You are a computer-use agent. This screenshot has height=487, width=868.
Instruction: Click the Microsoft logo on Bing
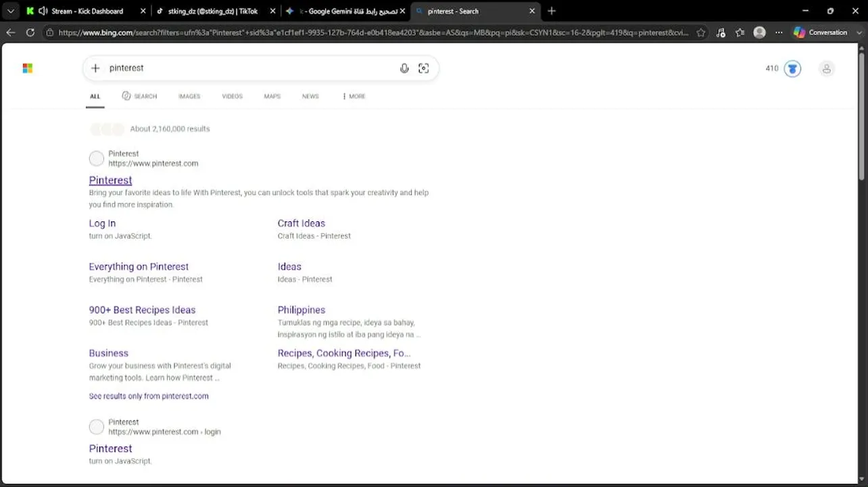(28, 68)
